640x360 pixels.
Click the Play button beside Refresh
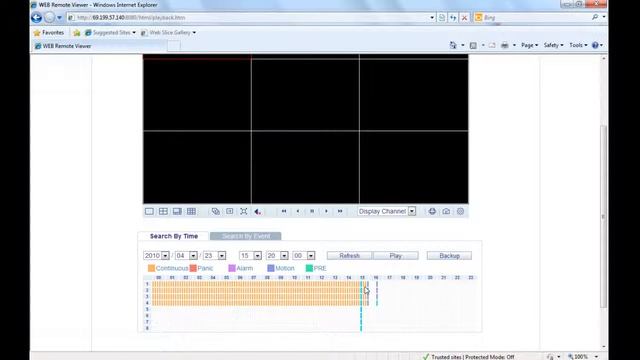pyautogui.click(x=396, y=256)
